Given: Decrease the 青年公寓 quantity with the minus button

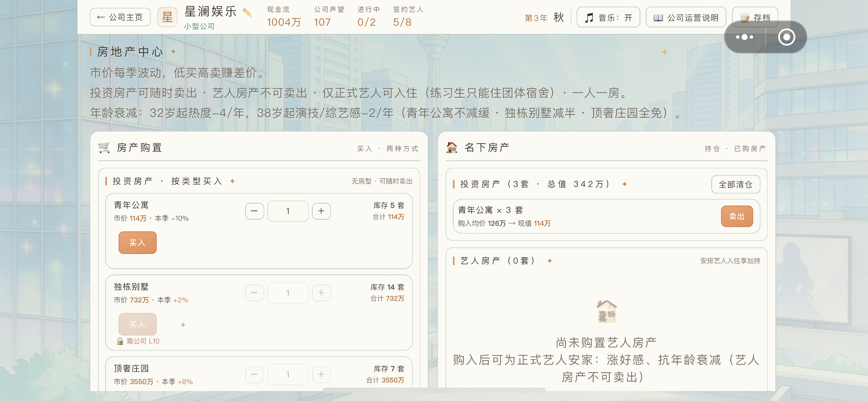Looking at the screenshot, I should click(254, 211).
